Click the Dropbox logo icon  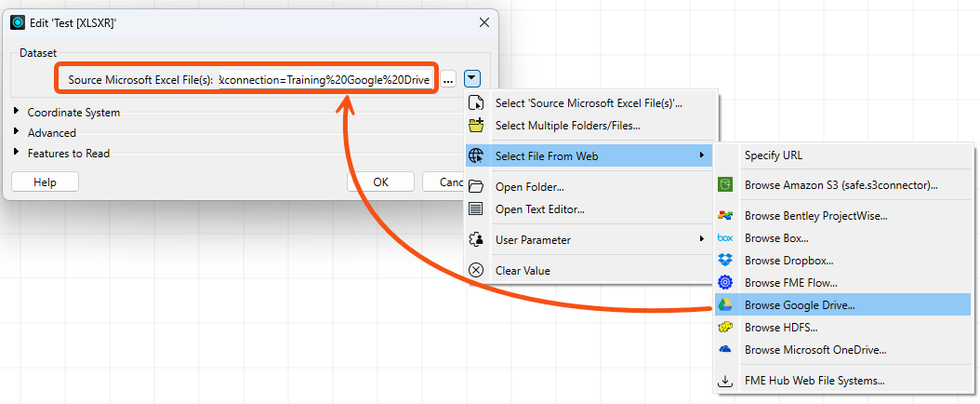click(725, 260)
